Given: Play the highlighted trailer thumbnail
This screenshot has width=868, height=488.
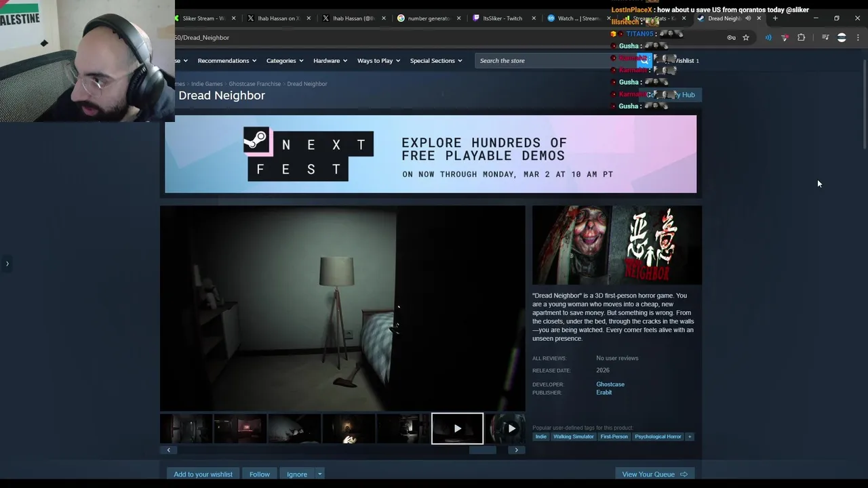Looking at the screenshot, I should click(x=458, y=428).
